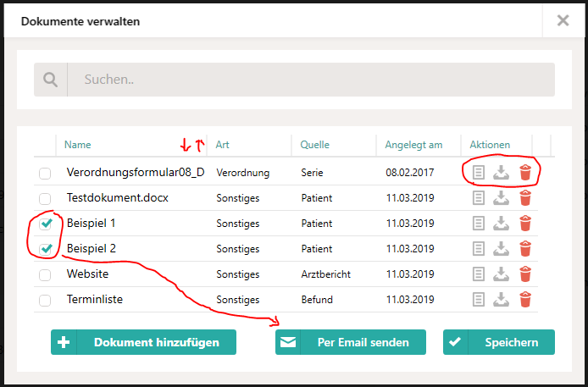Click the Terminliste name cell
This screenshot has height=387, width=588.
95,299
